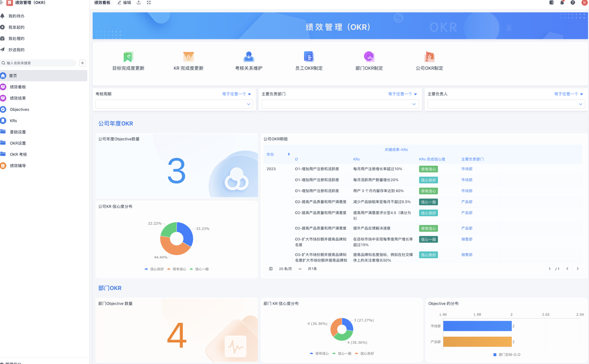Click 产品部 link in 减少产品缺陷率 row
Viewport: 589px width, 364px height.
click(467, 202)
